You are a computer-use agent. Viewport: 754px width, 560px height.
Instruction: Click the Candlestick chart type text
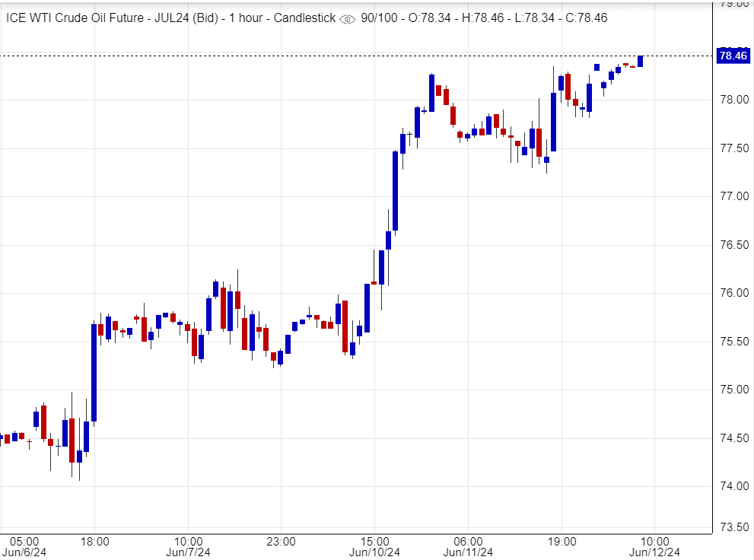click(x=298, y=17)
